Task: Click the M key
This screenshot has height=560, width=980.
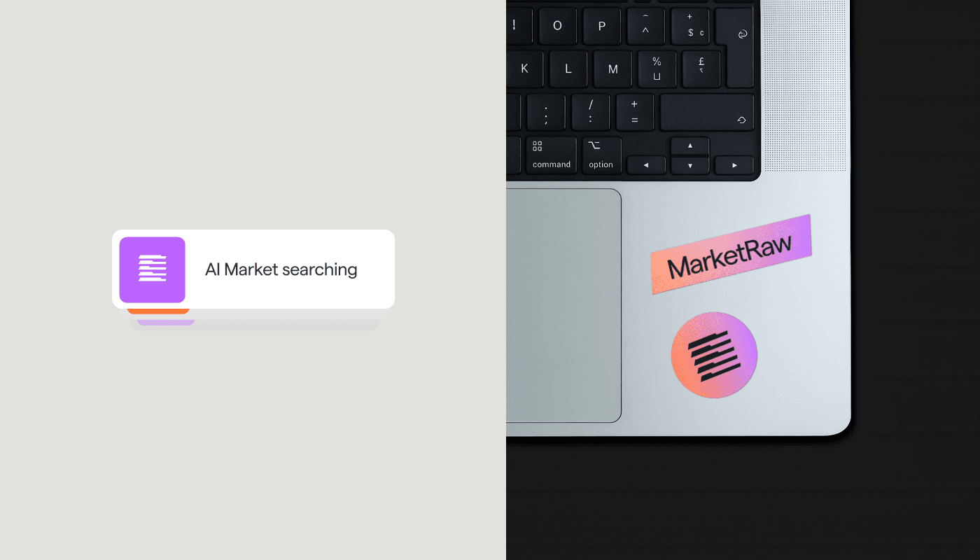Action: click(x=612, y=69)
